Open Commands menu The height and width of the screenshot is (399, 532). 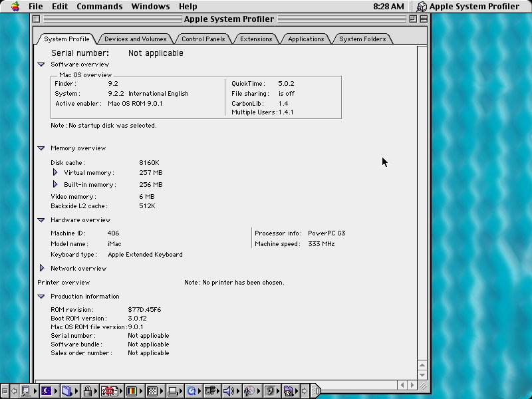(x=99, y=6)
